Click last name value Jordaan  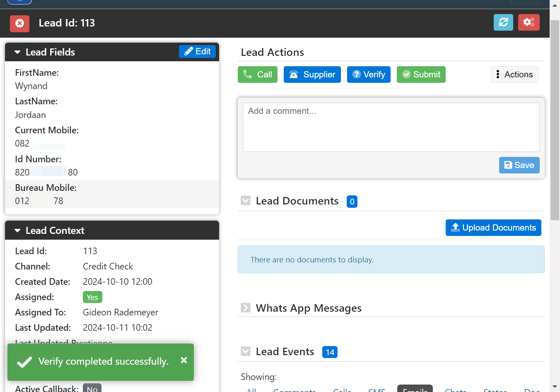pos(30,115)
